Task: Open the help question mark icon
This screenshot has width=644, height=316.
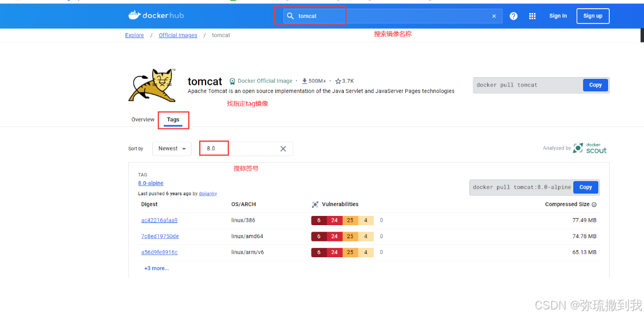Action: pyautogui.click(x=513, y=16)
